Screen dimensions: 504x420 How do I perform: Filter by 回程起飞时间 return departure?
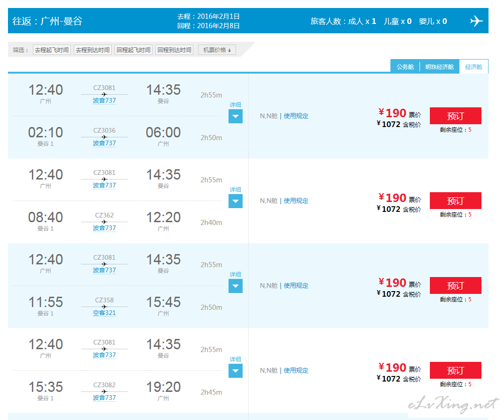click(x=133, y=50)
